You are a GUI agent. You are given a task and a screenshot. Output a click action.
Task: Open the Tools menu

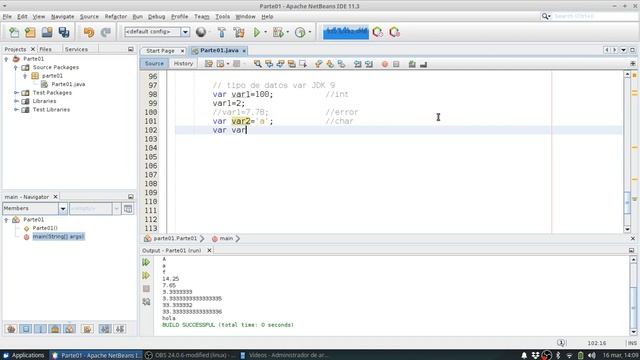(222, 17)
